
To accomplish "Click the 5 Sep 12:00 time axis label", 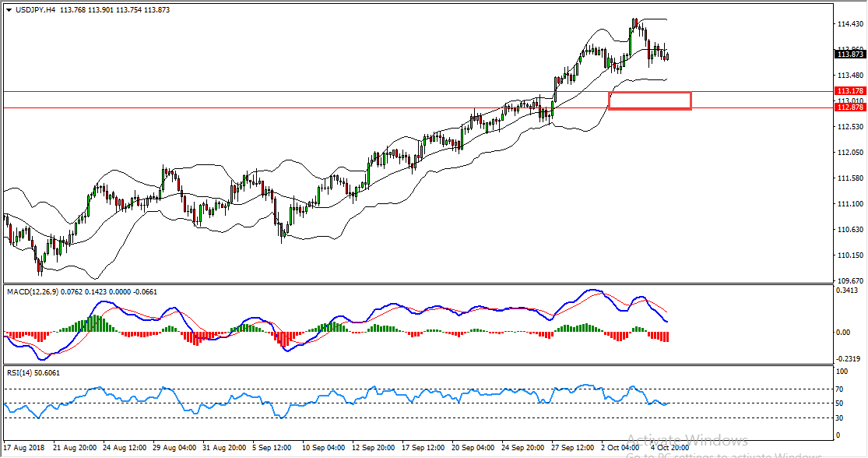I will [272, 447].
